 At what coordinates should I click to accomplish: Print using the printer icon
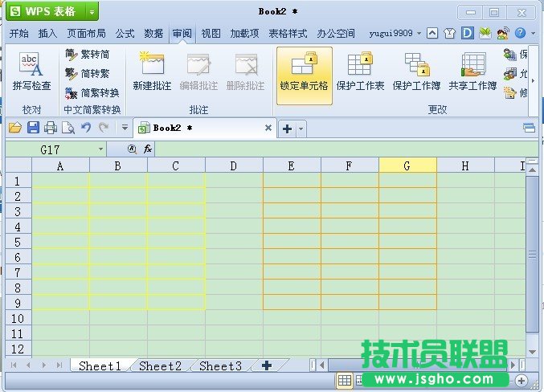pos(51,128)
